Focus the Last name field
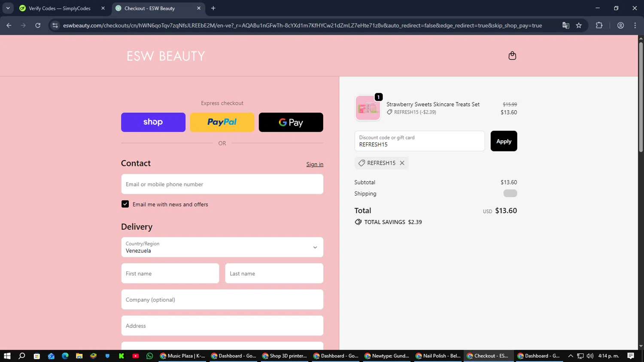The image size is (644, 362). pos(274,273)
